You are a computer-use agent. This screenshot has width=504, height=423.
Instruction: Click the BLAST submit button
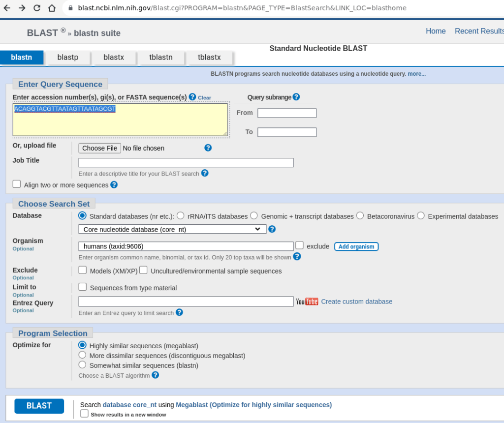tap(39, 406)
